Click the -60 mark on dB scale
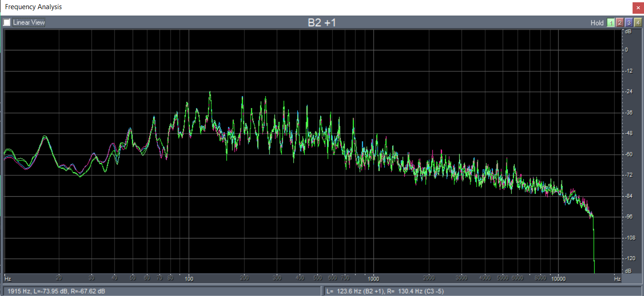 click(x=629, y=154)
